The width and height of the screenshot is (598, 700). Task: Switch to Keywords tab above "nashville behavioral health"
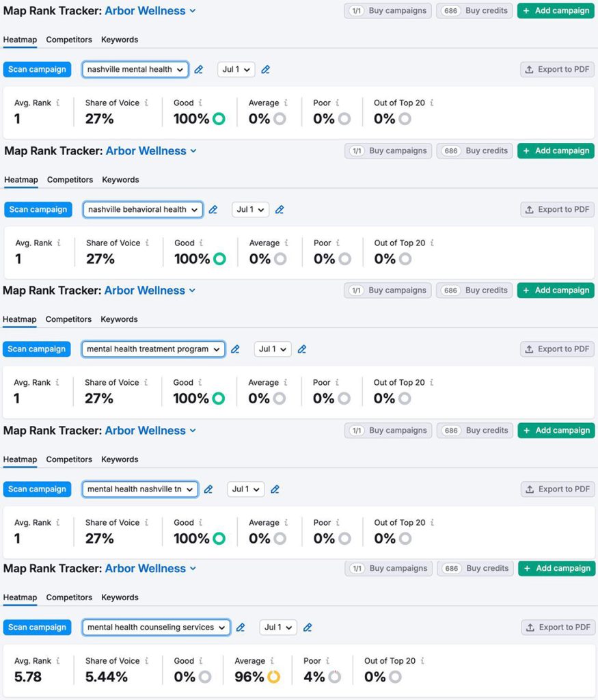coord(120,180)
